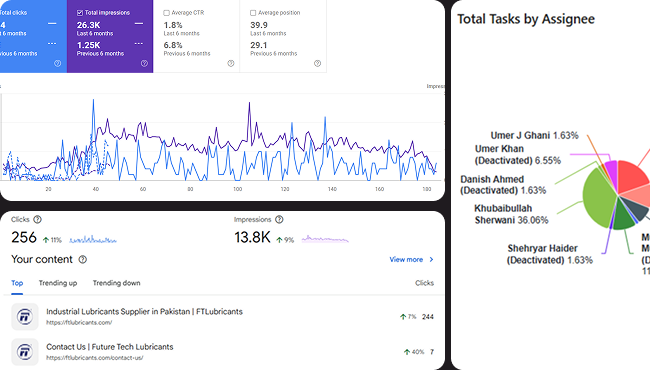The height and width of the screenshot is (370, 650).
Task: Click help icon in Average CTR card
Action: (231, 63)
